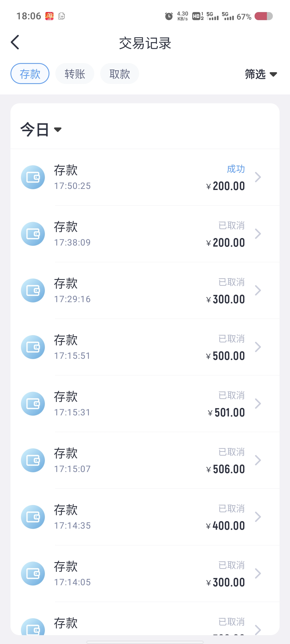Tap wallet icon of 17:50:25 deposit
Image resolution: width=290 pixels, height=644 pixels.
click(x=33, y=177)
